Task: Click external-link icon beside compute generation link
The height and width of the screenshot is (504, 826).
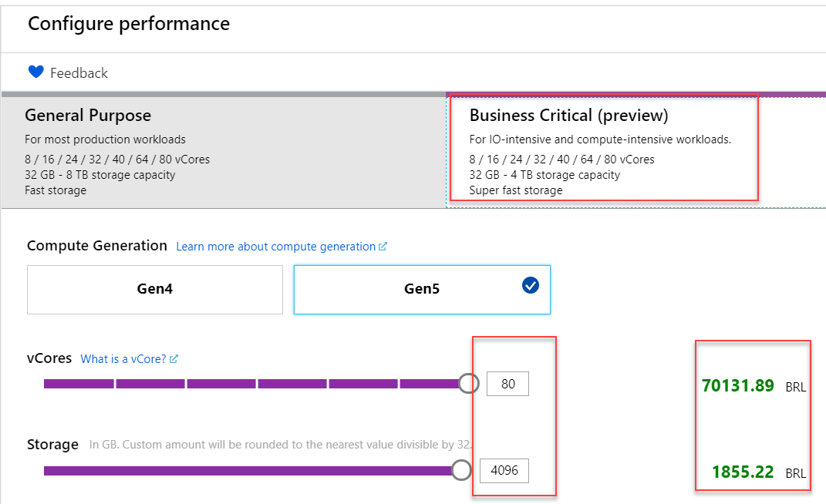Action: [x=383, y=247]
